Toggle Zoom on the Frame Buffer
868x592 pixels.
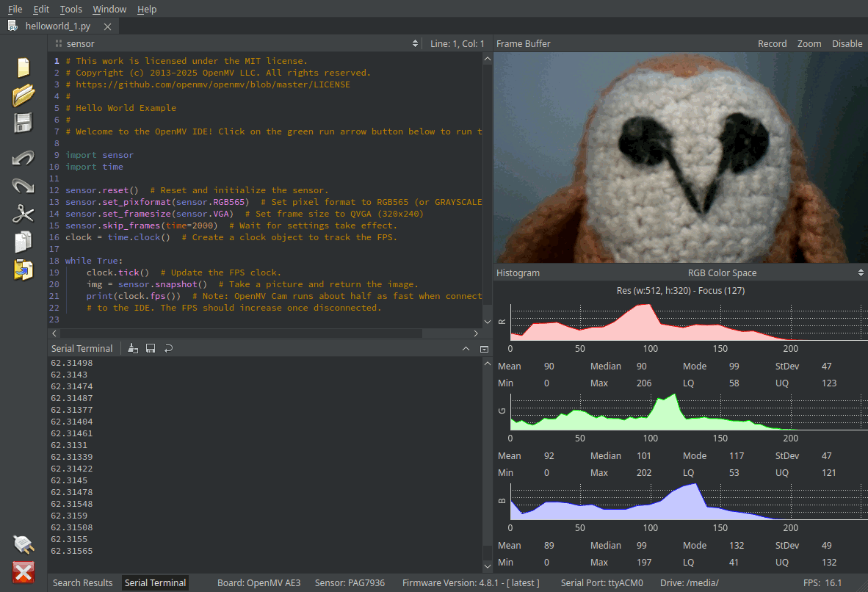pos(809,44)
